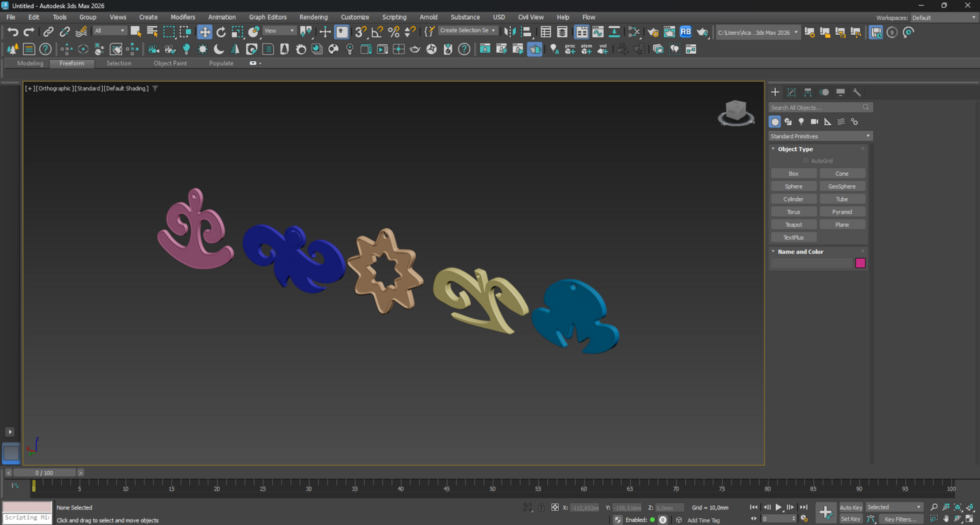Open the Utilities wrench panel
Screen dimensions: 980x525
pos(857,92)
